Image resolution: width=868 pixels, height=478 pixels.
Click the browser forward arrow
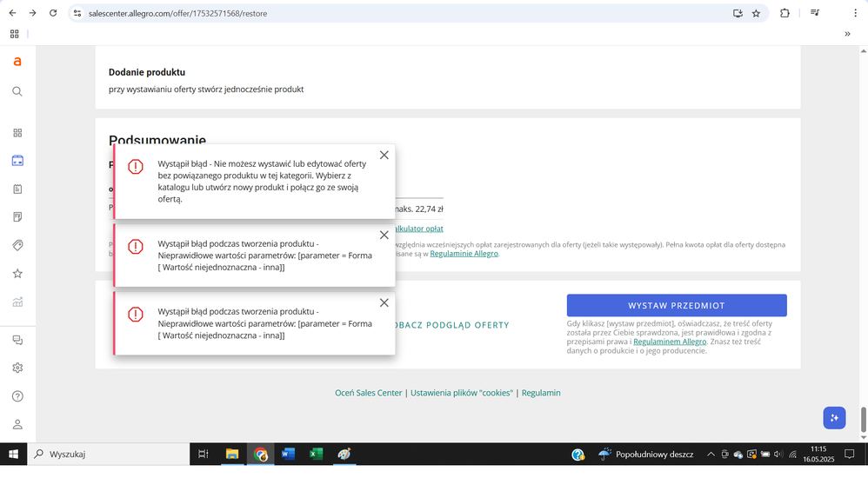point(33,13)
